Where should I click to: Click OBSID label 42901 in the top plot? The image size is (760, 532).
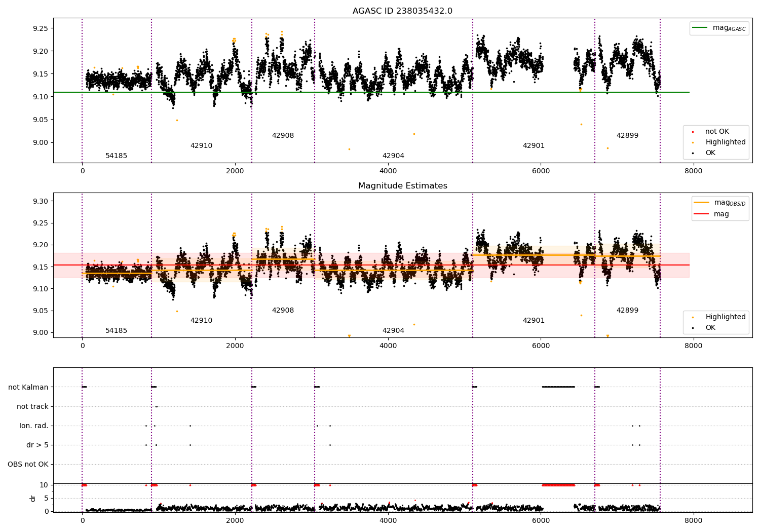[x=534, y=146]
